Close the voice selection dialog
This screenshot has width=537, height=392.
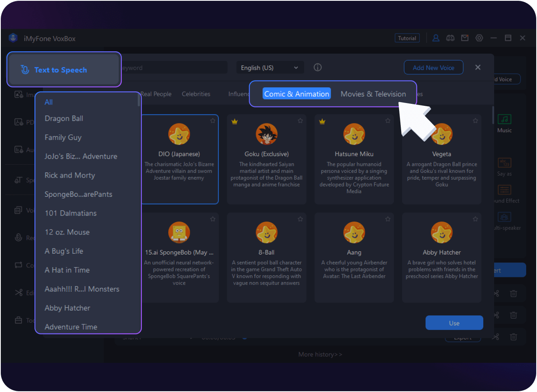(478, 67)
